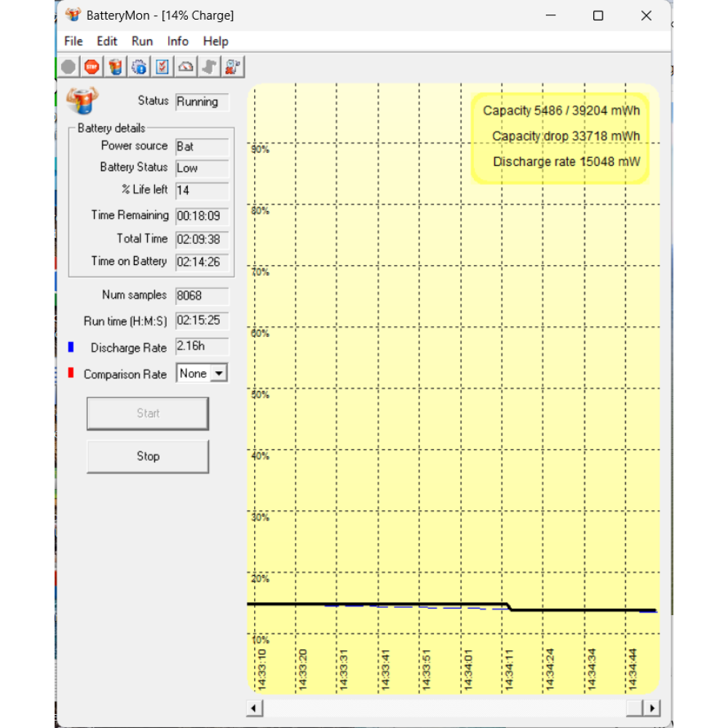Click the left arrow of horizontal scrollbar
The image size is (728, 728).
tap(255, 708)
